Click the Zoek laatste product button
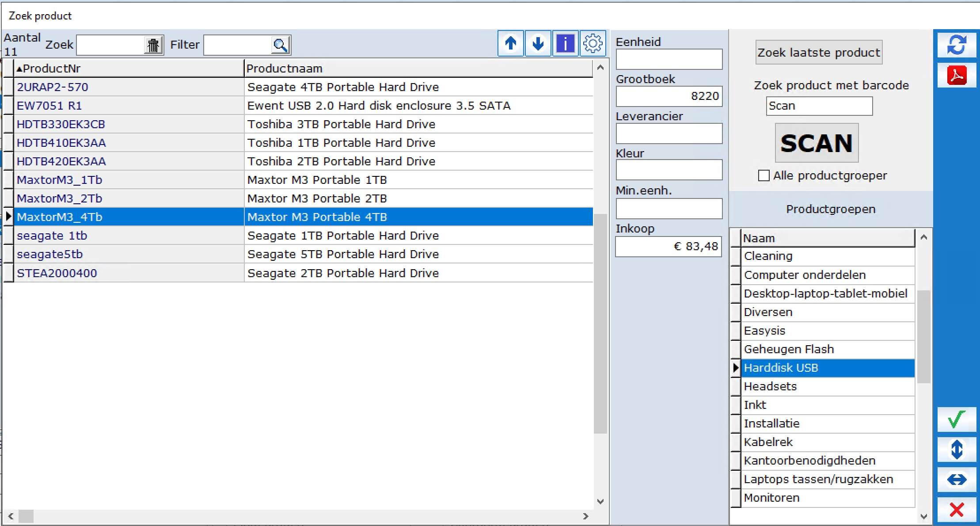980x526 pixels. point(819,53)
